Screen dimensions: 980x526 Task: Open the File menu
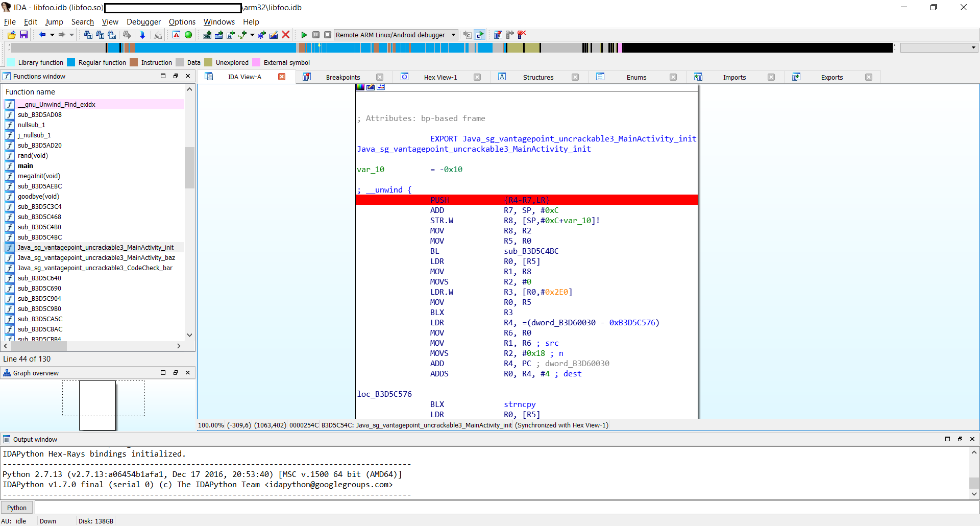(10, 22)
